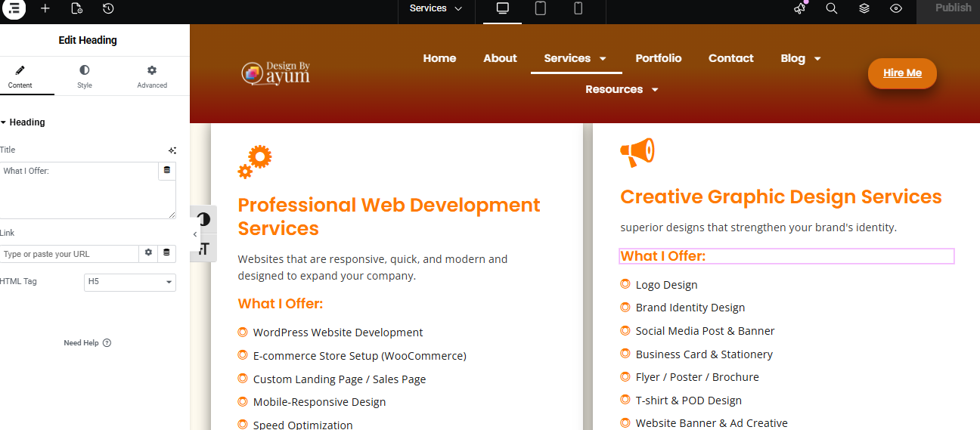Collapse the Heading section

pos(23,122)
